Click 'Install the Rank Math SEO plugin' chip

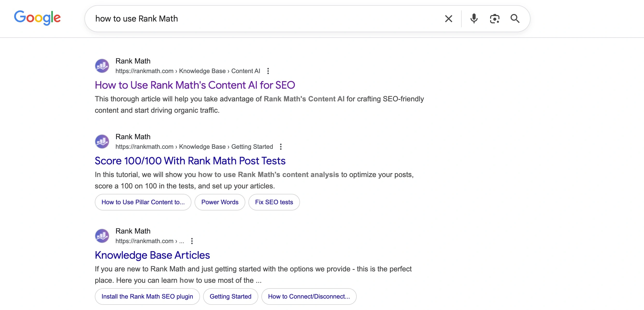(147, 297)
